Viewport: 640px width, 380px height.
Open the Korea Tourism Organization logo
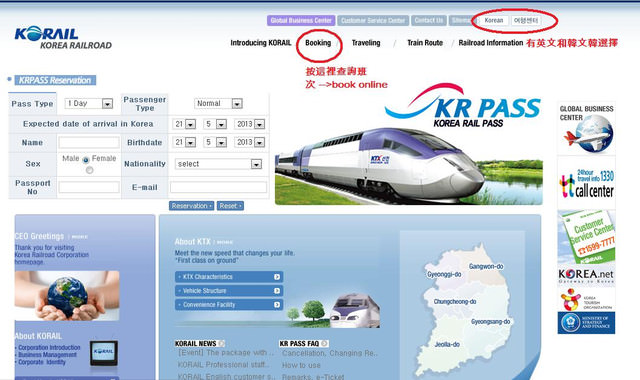[587, 300]
